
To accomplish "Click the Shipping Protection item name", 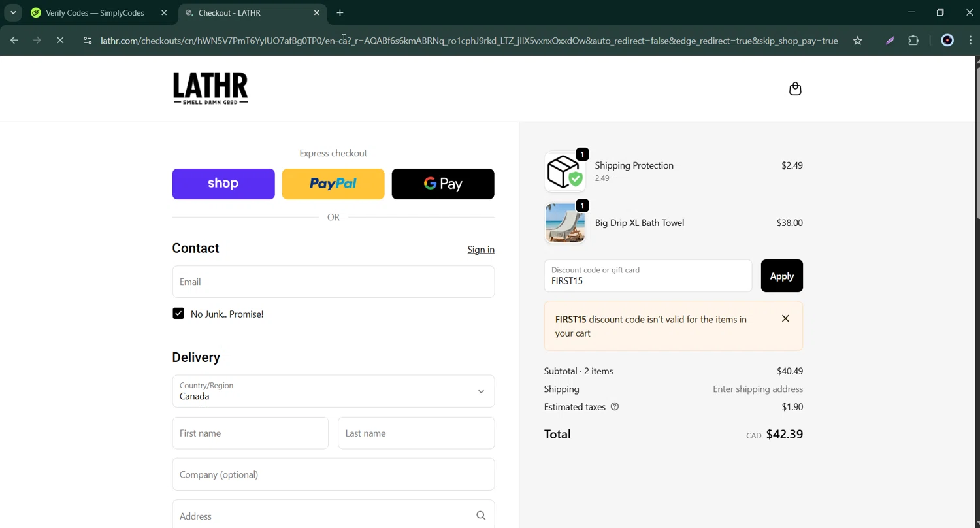I will (634, 165).
